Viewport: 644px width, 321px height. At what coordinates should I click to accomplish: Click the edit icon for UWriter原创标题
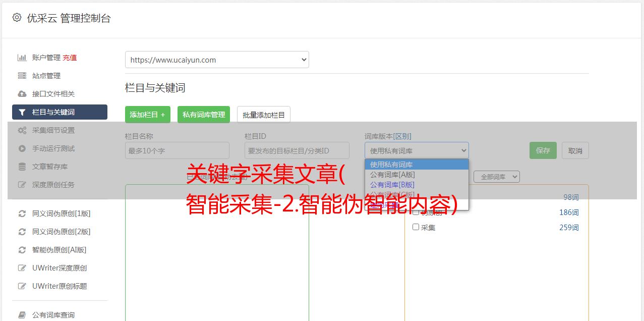(x=22, y=286)
